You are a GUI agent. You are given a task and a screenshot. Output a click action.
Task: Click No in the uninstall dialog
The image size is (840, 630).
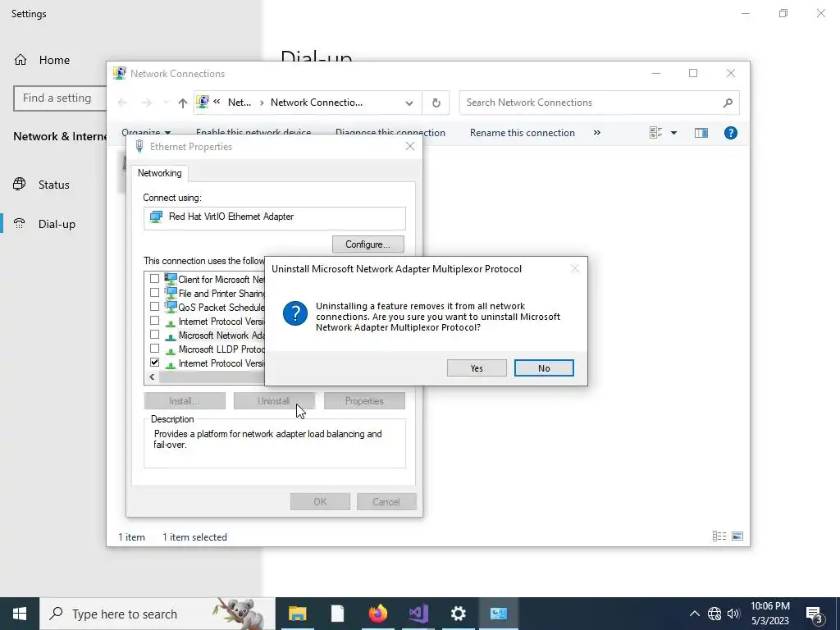[x=544, y=368]
